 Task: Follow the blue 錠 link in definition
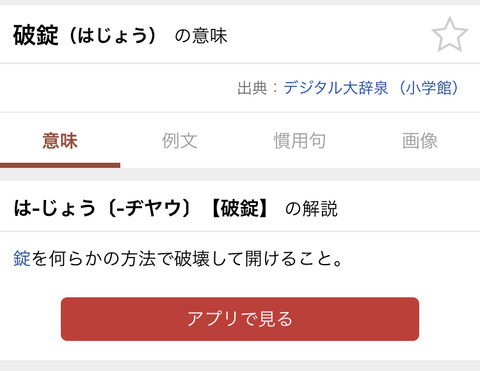pos(22,259)
